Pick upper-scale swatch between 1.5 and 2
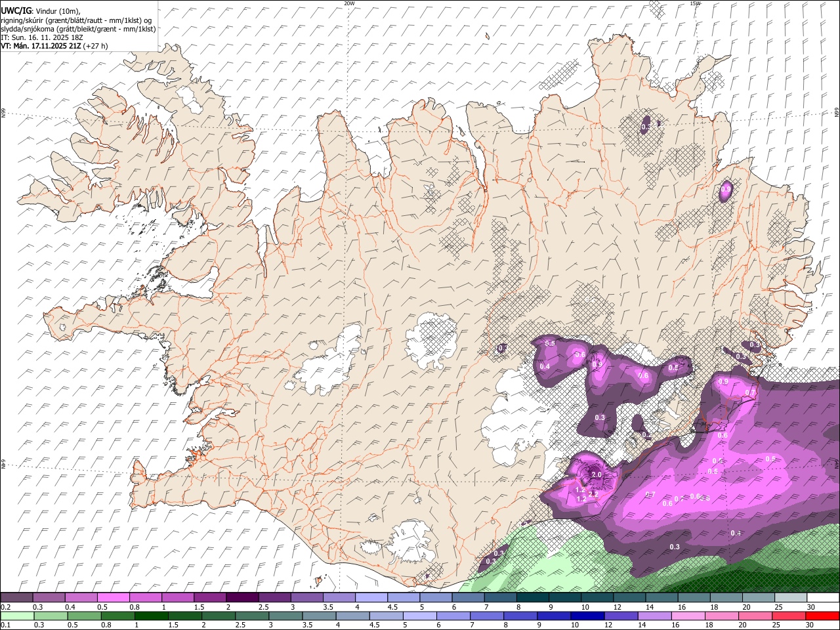Screen dimensions: 840x630 [x=210, y=598]
